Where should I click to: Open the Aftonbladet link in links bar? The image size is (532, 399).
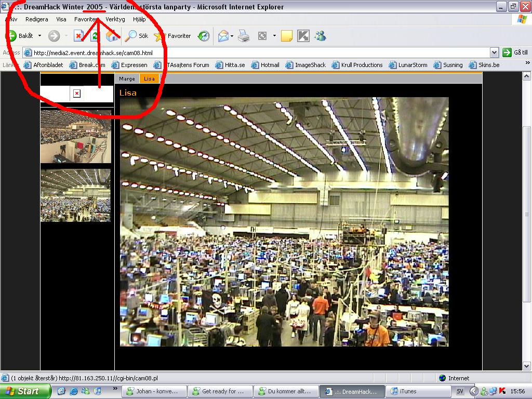point(43,65)
